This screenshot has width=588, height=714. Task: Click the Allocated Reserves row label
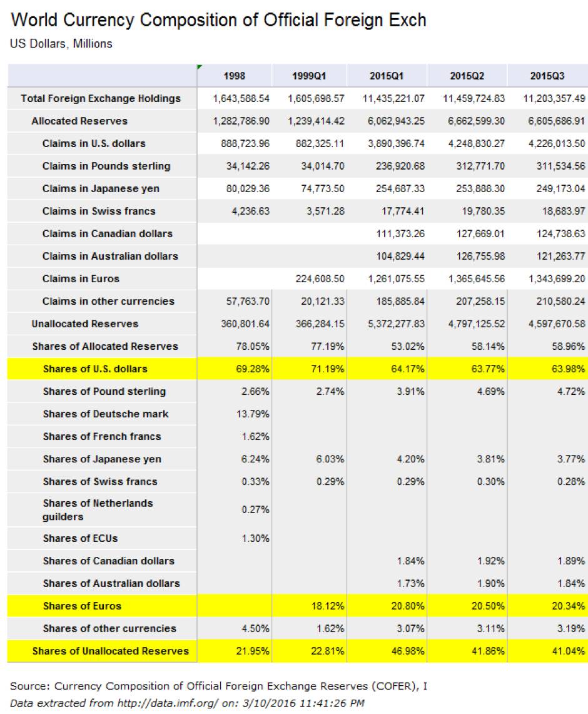79,121
